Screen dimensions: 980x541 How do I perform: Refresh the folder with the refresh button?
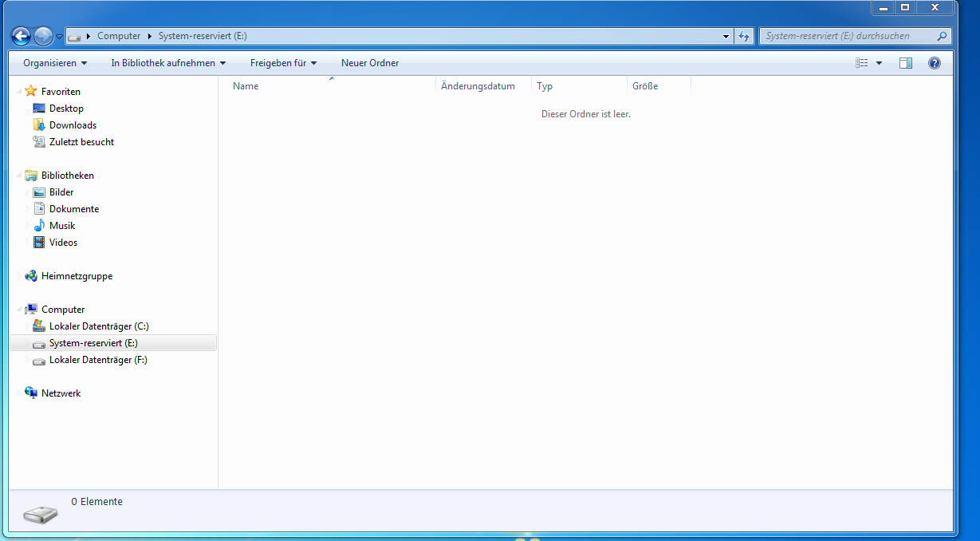(x=744, y=36)
